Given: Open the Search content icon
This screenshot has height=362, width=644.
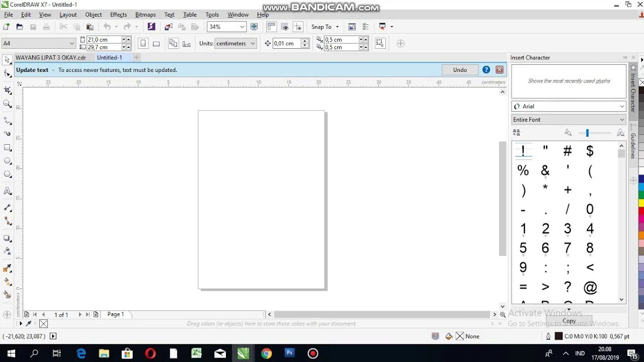Looking at the screenshot, I should (151, 27).
